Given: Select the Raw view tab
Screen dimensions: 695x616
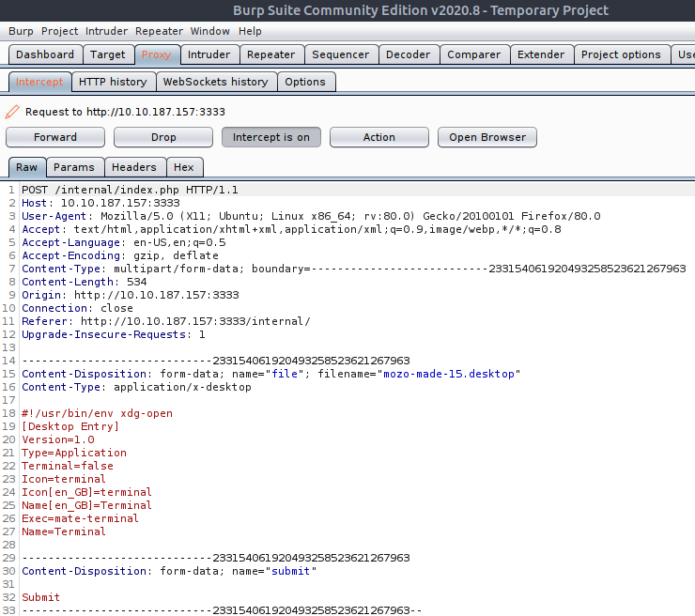Looking at the screenshot, I should tap(27, 167).
